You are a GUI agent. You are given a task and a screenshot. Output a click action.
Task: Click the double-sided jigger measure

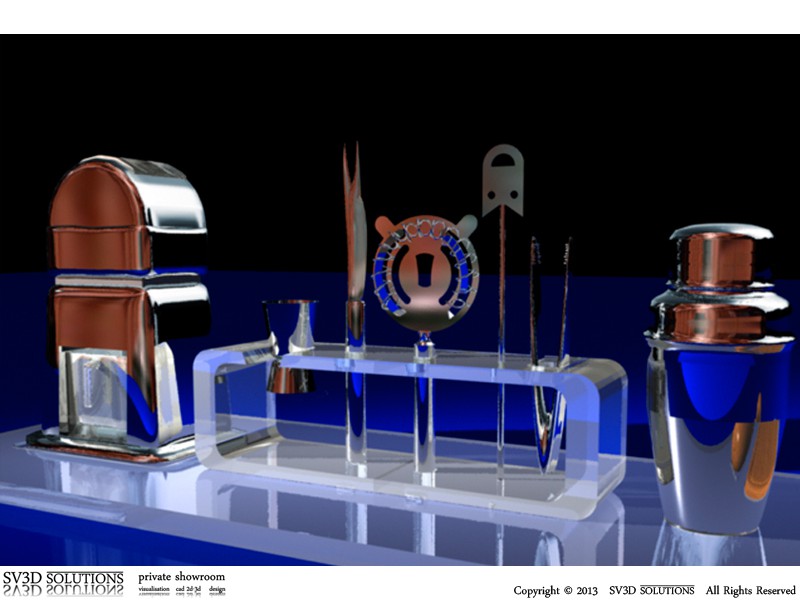click(x=289, y=345)
